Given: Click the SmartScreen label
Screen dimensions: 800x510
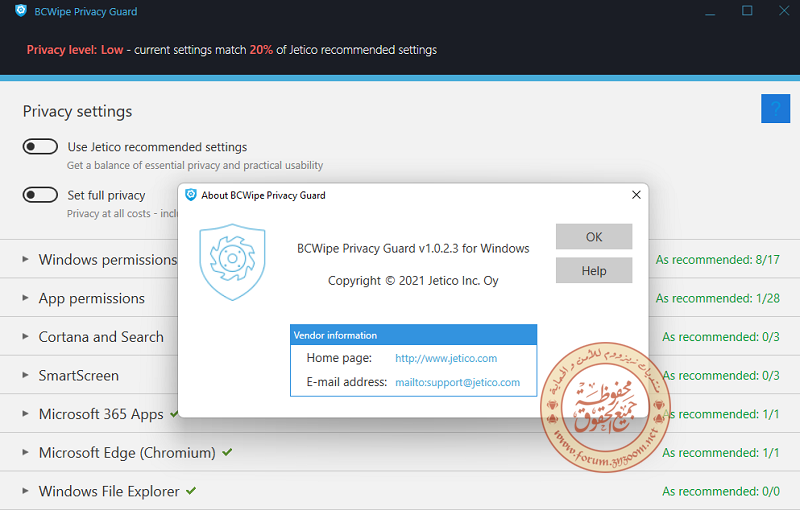Looking at the screenshot, I should coord(79,376).
